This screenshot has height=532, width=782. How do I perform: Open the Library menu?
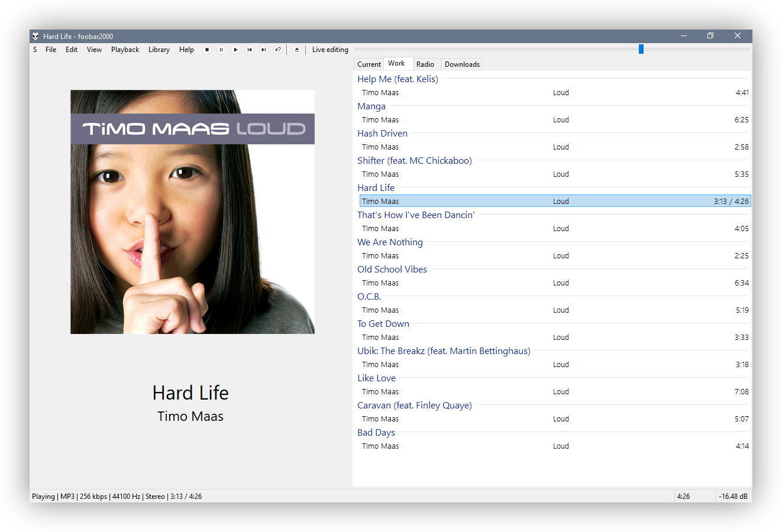159,50
